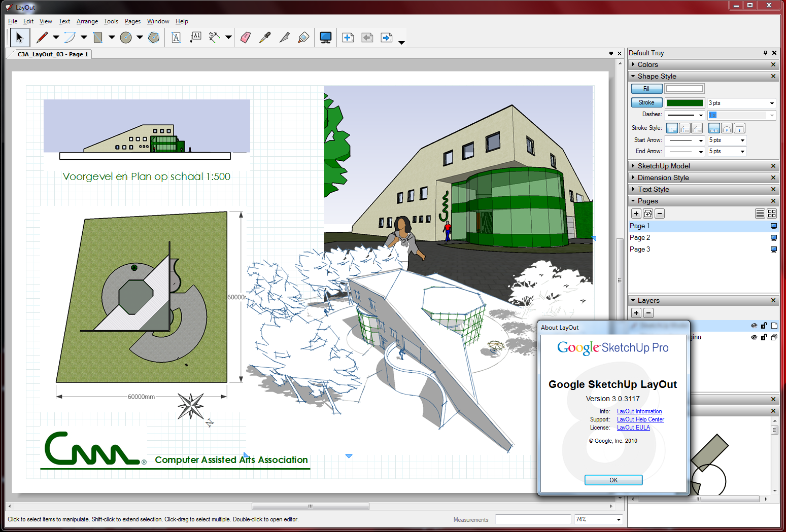Screen dimensions: 786x532
Task: Select the Text box tool
Action: pyautogui.click(x=176, y=38)
